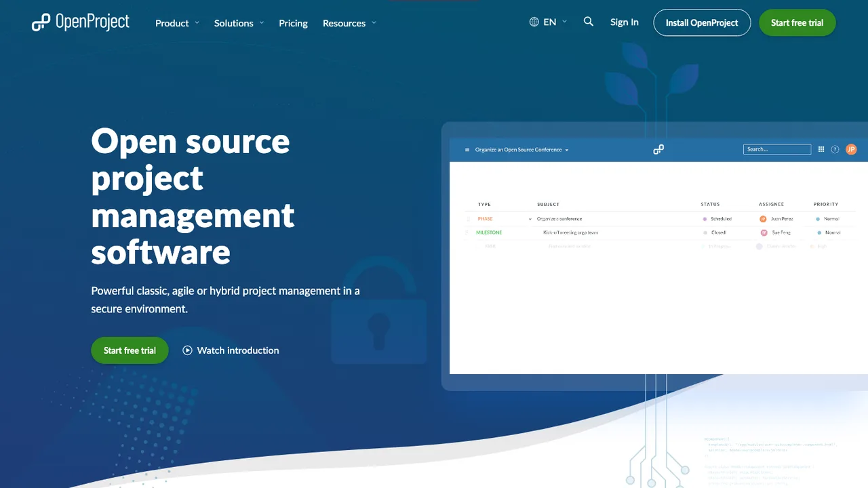Click the PRIORITY column header
Viewport: 868px width, 488px height.
tap(826, 204)
